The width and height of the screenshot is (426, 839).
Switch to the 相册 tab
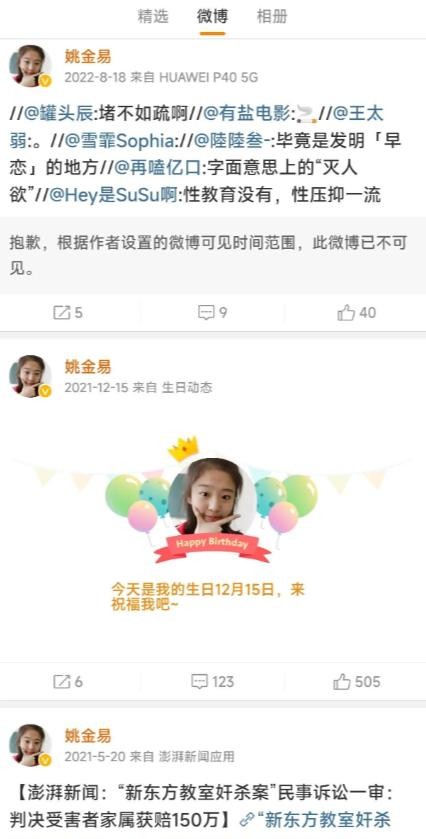[272, 17]
